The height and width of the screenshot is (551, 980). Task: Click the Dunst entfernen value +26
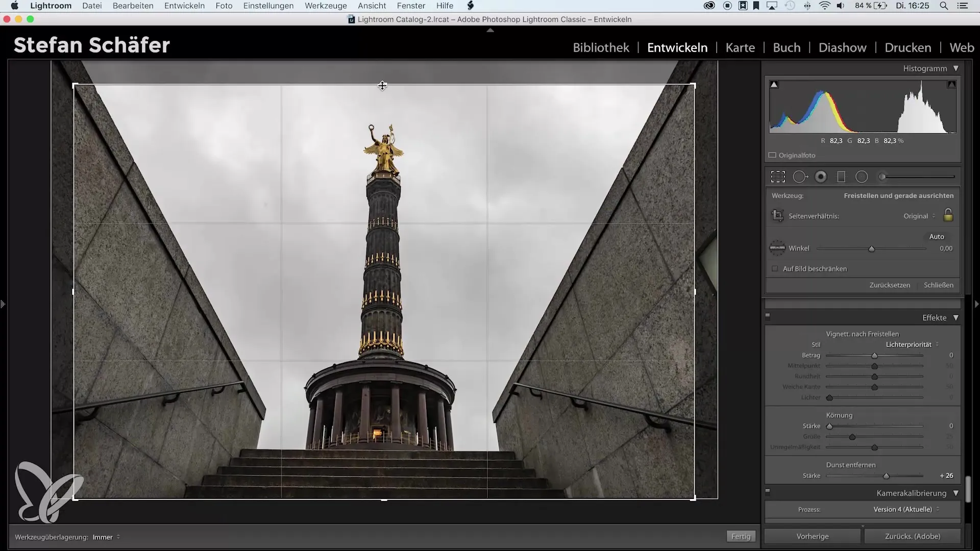tap(946, 475)
